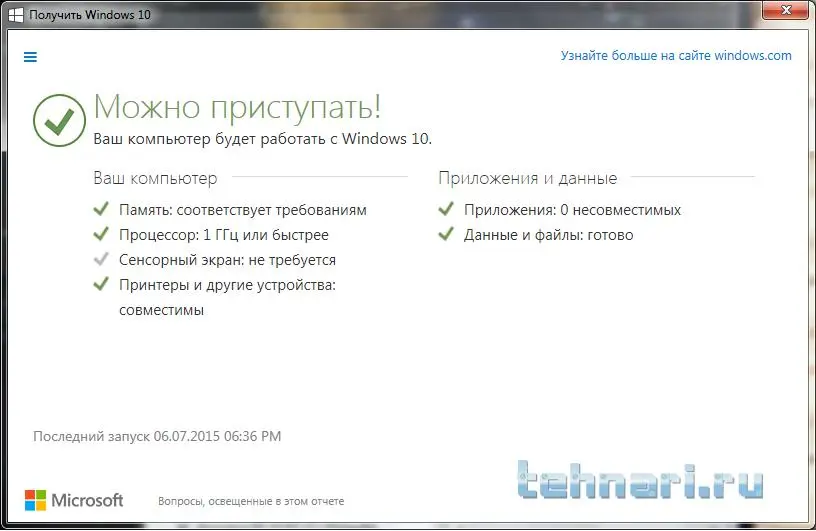The height and width of the screenshot is (531, 816).
Task: Open the windows.com learn more link
Action: [x=675, y=56]
